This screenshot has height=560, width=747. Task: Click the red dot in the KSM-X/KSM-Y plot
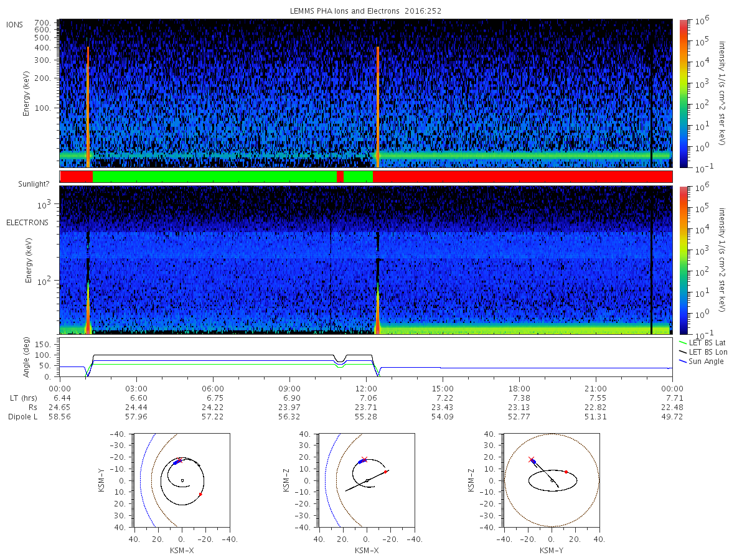tap(200, 494)
